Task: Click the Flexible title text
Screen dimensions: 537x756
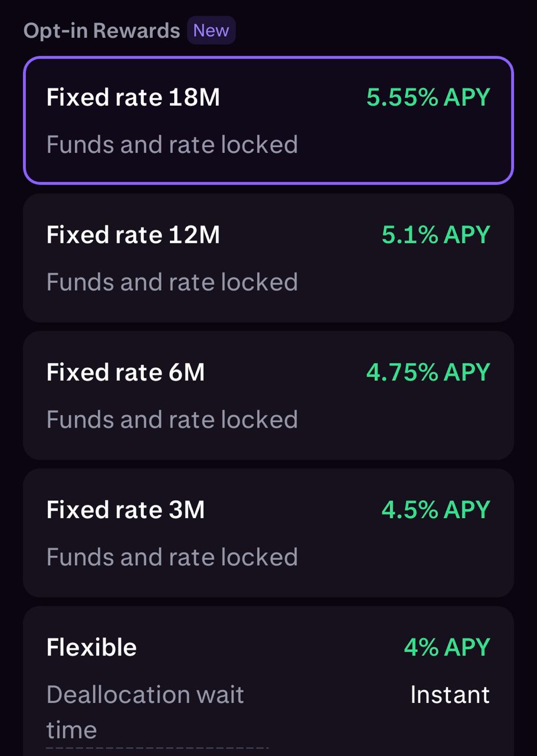Action: coord(91,647)
